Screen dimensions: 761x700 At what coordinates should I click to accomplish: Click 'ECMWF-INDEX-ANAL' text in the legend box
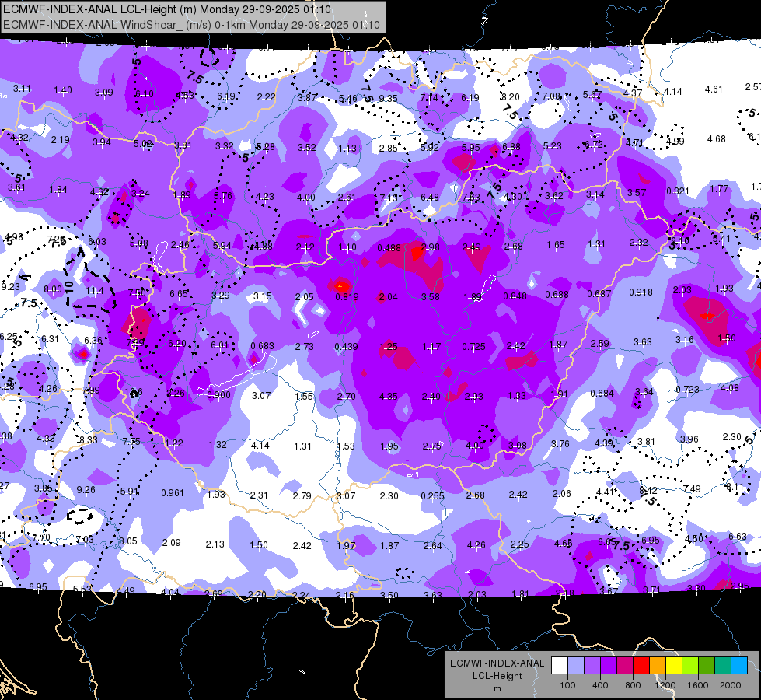click(497, 663)
